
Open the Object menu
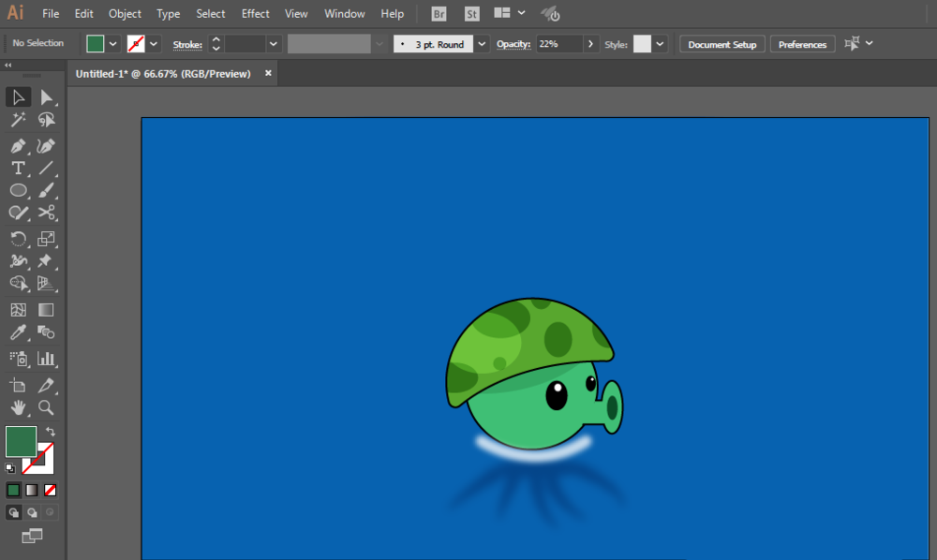click(125, 14)
